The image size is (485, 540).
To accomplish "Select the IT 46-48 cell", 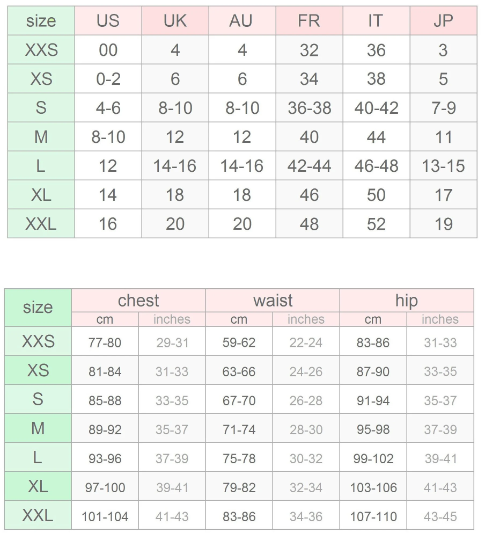I will 376,166.
